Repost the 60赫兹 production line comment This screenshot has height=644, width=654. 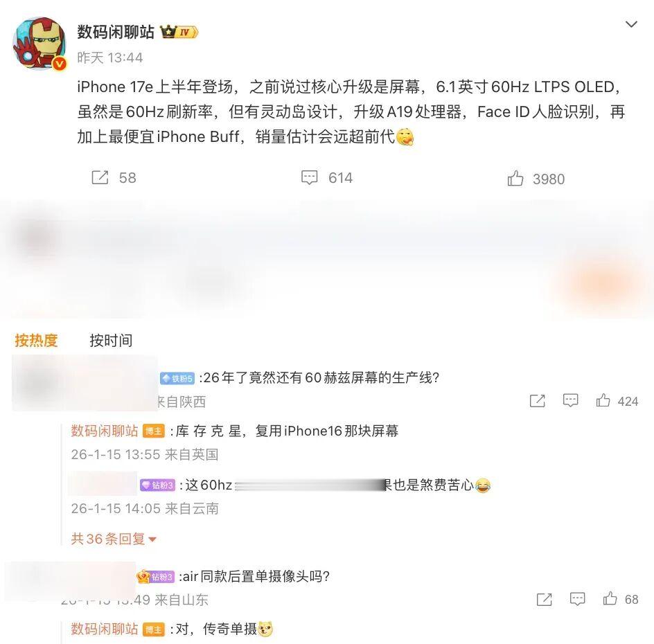click(537, 400)
